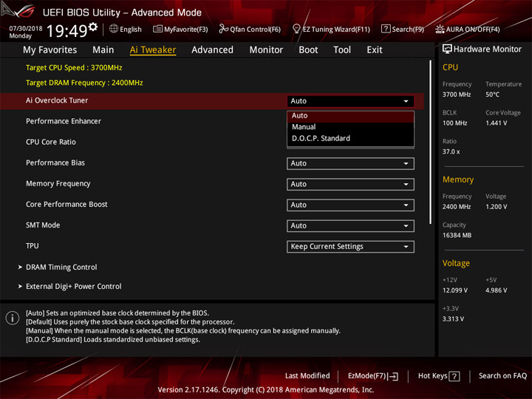
Task: Click the EzMode exit arrow icon
Action: [394, 376]
